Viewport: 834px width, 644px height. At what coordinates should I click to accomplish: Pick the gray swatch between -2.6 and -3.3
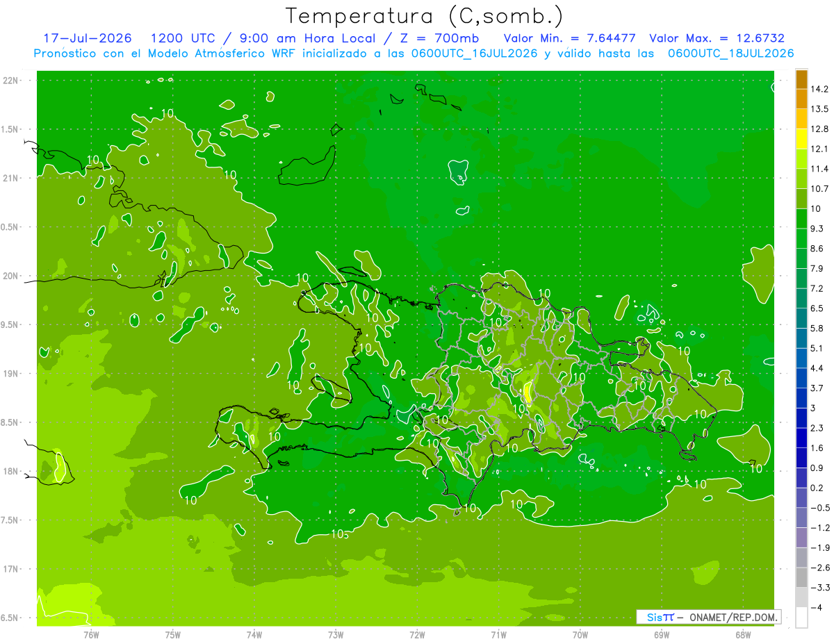point(801,577)
